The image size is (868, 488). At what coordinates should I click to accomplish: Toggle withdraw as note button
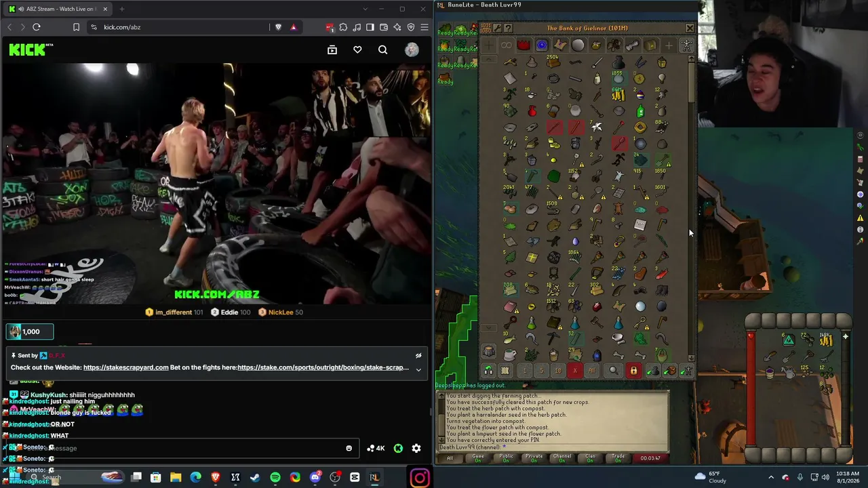[x=505, y=371]
